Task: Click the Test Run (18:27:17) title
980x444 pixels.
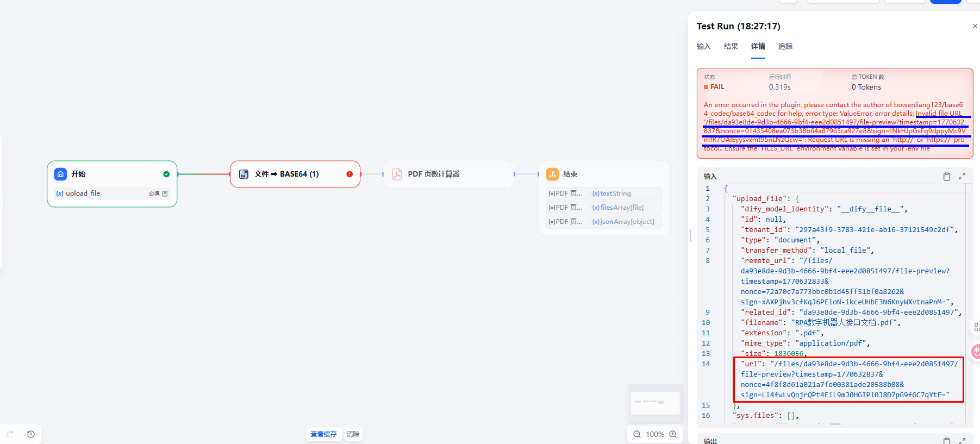Action: 739,26
